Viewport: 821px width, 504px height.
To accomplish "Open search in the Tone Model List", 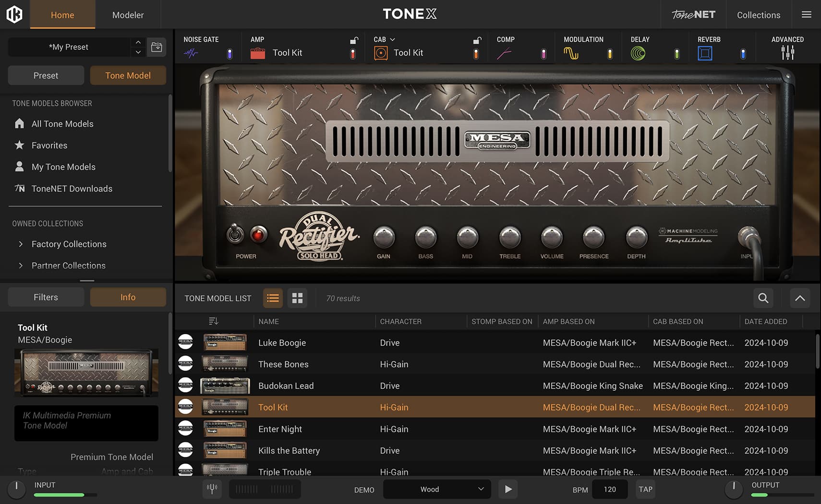I will (762, 298).
